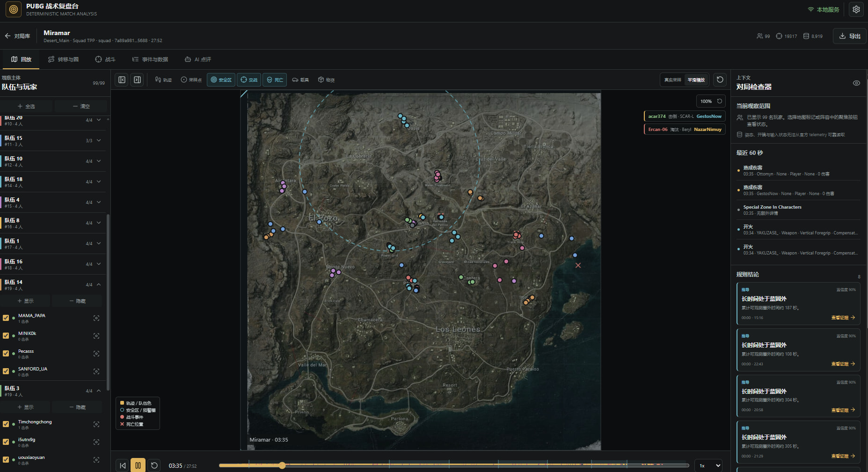
Task: Click 显示 under 队伍 14
Action: [25, 301]
